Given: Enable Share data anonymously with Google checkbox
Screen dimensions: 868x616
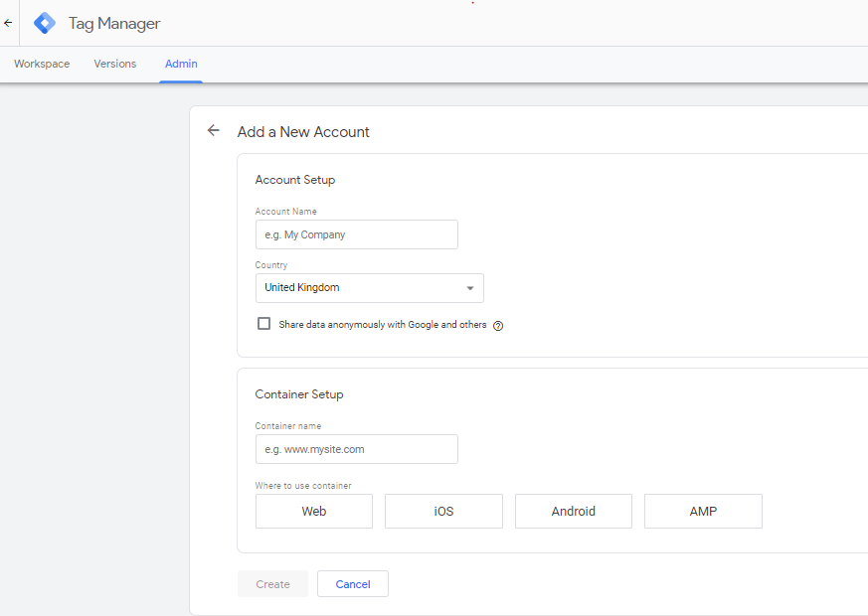Looking at the screenshot, I should 264,324.
